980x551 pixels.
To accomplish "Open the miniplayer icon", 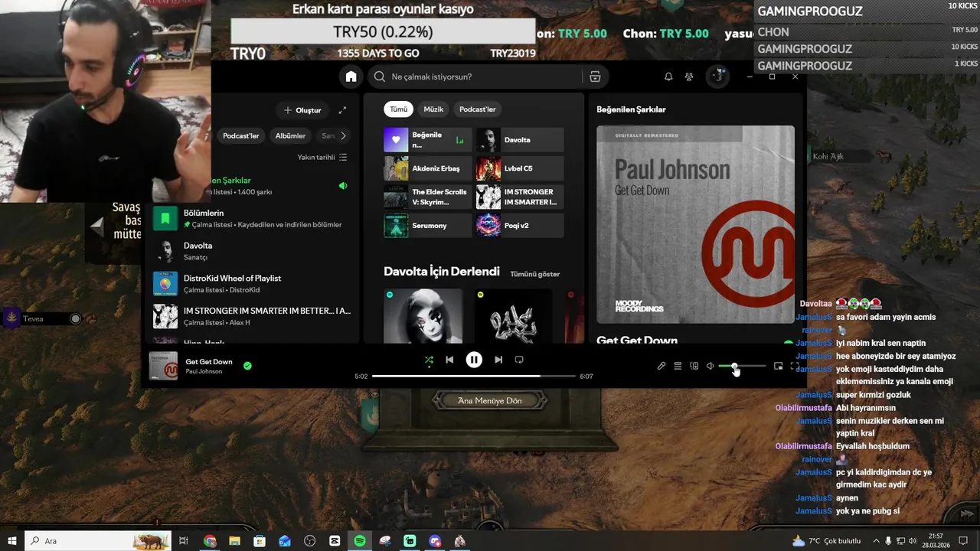I will 779,366.
